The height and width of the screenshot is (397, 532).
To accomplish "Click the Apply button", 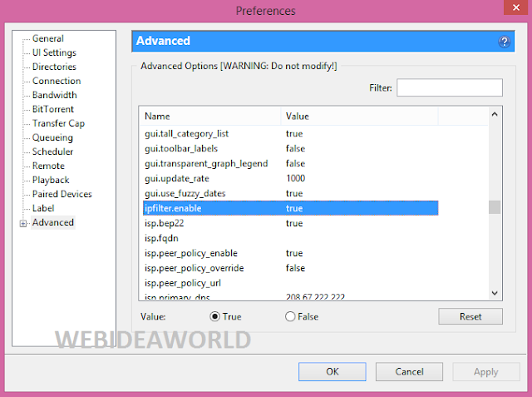I will click(485, 371).
